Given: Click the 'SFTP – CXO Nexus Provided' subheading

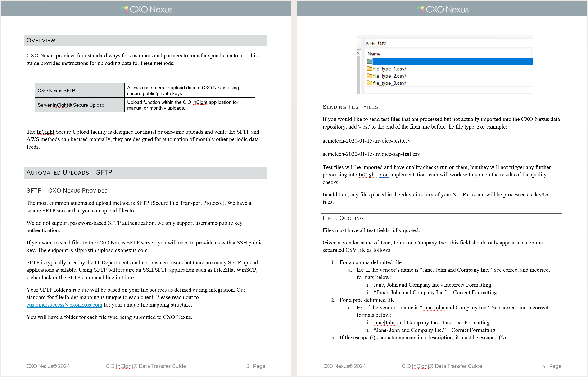Looking at the screenshot, I should pos(67,191).
